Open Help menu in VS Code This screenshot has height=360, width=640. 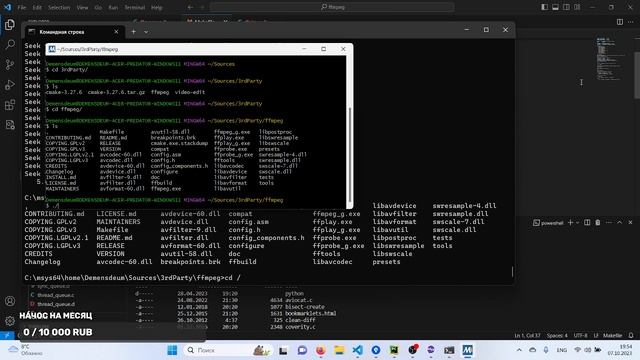point(157,7)
